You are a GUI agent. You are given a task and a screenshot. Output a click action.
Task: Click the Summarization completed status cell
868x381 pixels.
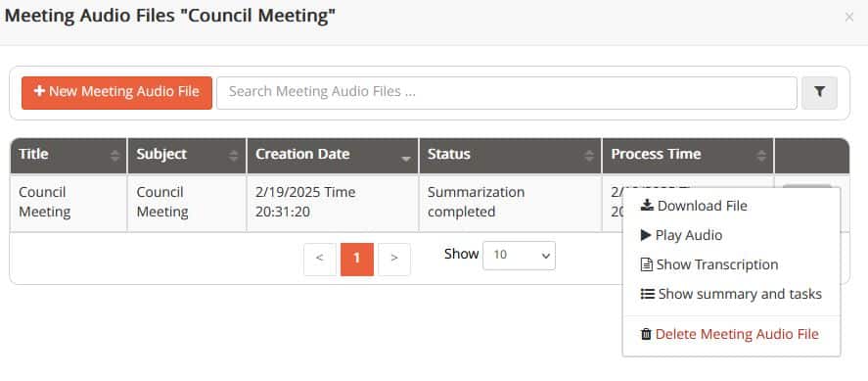coord(511,203)
